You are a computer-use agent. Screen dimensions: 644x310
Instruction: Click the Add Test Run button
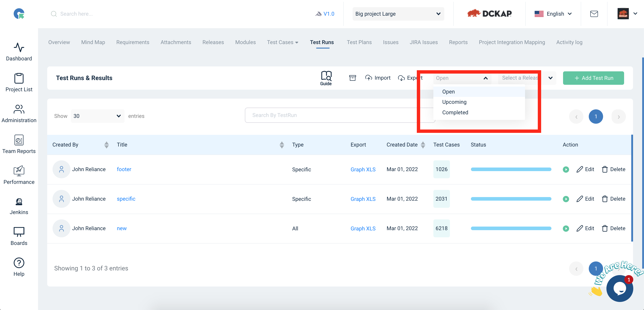coord(593,78)
